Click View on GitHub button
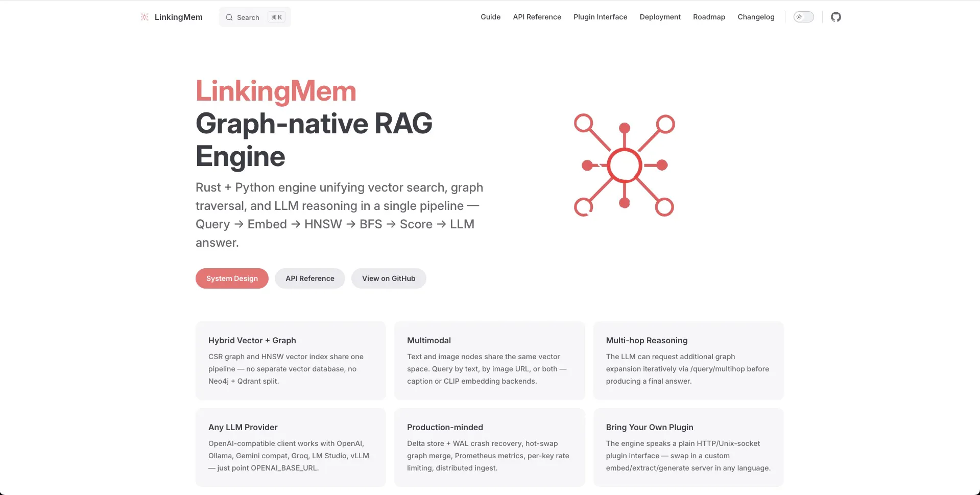Image resolution: width=980 pixels, height=495 pixels. tap(389, 278)
